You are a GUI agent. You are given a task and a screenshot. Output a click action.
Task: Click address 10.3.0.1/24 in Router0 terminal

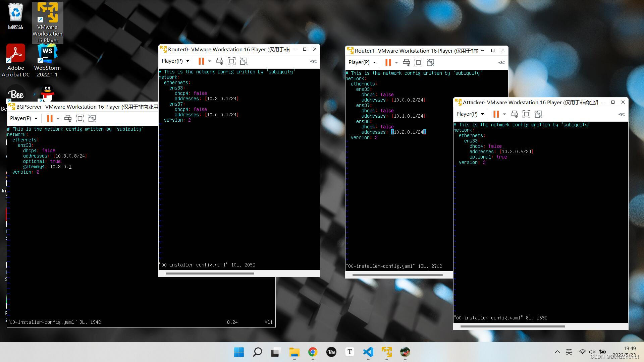[x=222, y=99]
